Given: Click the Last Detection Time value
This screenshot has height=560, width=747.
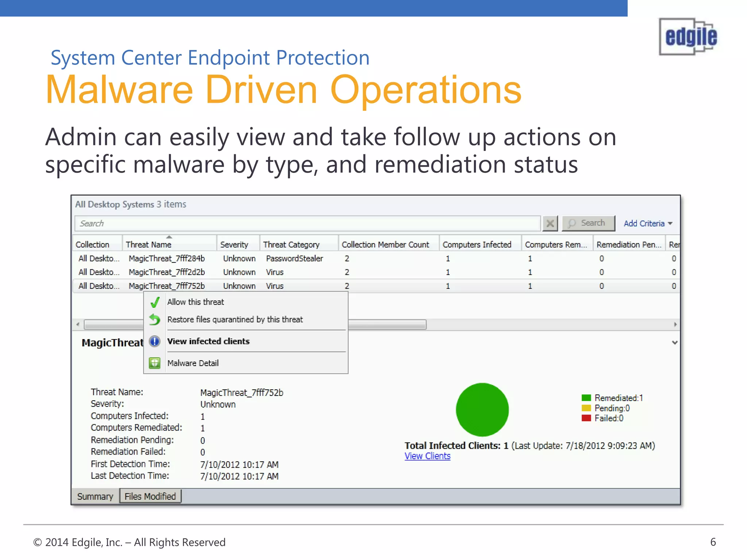Looking at the screenshot, I should point(239,476).
